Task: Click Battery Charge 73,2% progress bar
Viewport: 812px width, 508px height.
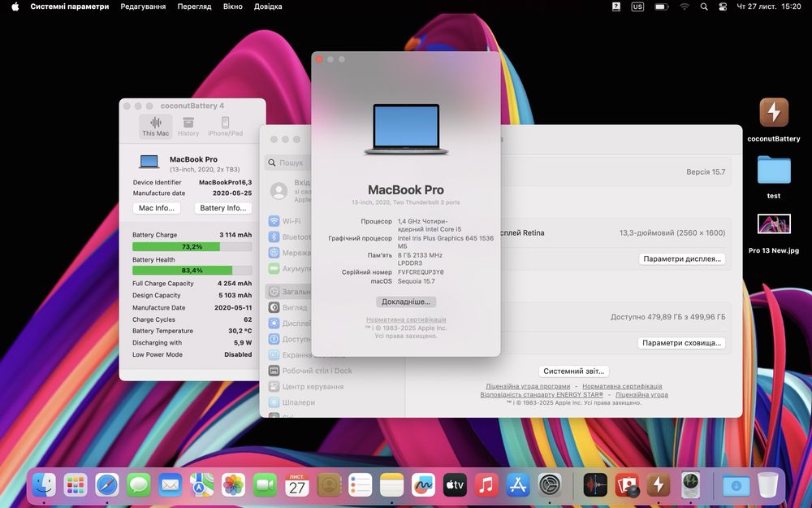Action: point(192,247)
